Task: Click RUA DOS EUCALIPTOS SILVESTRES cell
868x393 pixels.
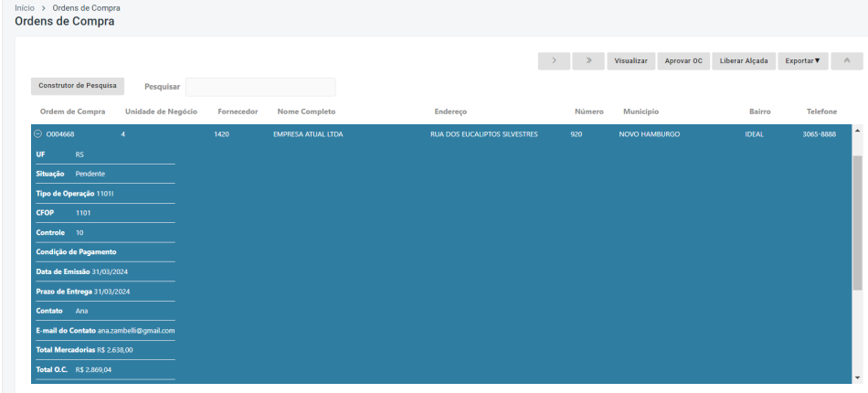Action: (484, 134)
